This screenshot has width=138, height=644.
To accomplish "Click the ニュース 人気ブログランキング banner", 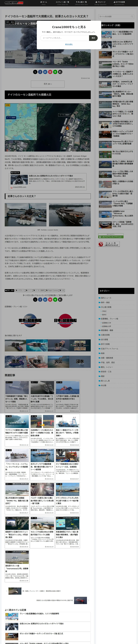I will tap(109, 244).
